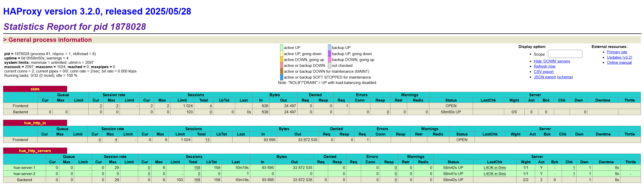
Task: Select the hue_http_in proxy header
Action: (35, 123)
